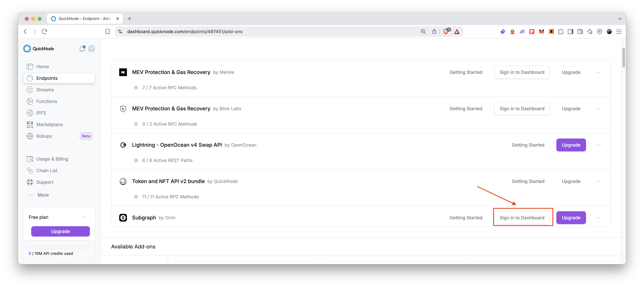Click the page vertical scrollbar
The width and height of the screenshot is (644, 288).
(x=624, y=57)
